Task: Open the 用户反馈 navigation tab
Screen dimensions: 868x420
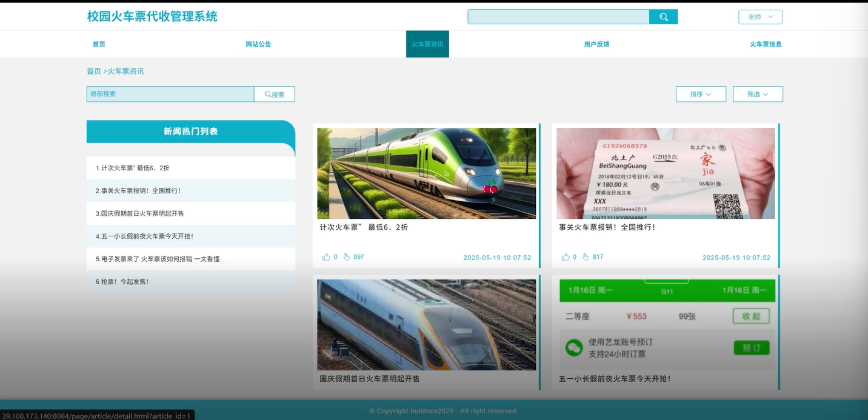Action: pyautogui.click(x=596, y=44)
